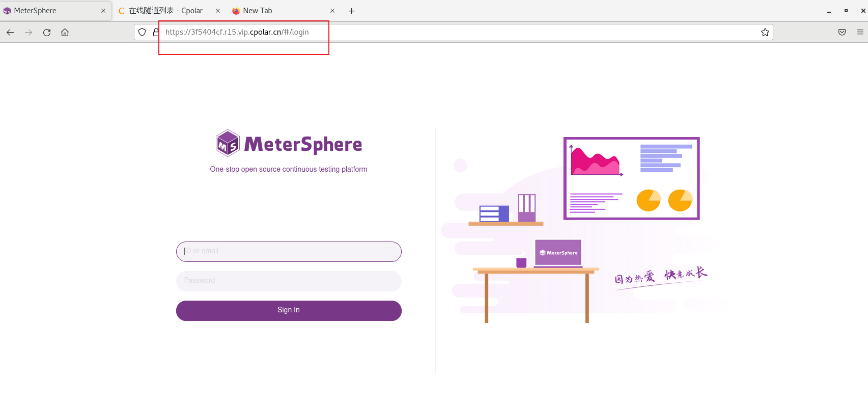This screenshot has height=402, width=868.
Task: Open the Firefox hamburger menu
Action: tap(860, 32)
